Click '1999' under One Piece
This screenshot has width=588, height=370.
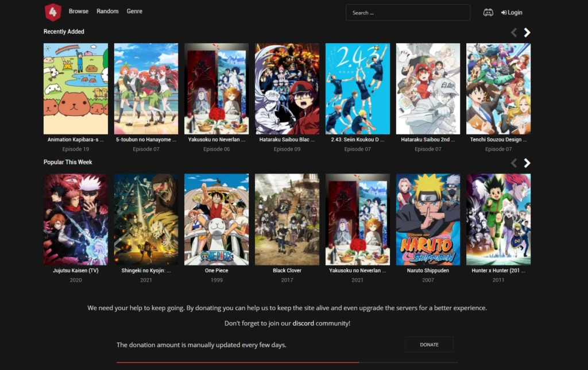[216, 280]
